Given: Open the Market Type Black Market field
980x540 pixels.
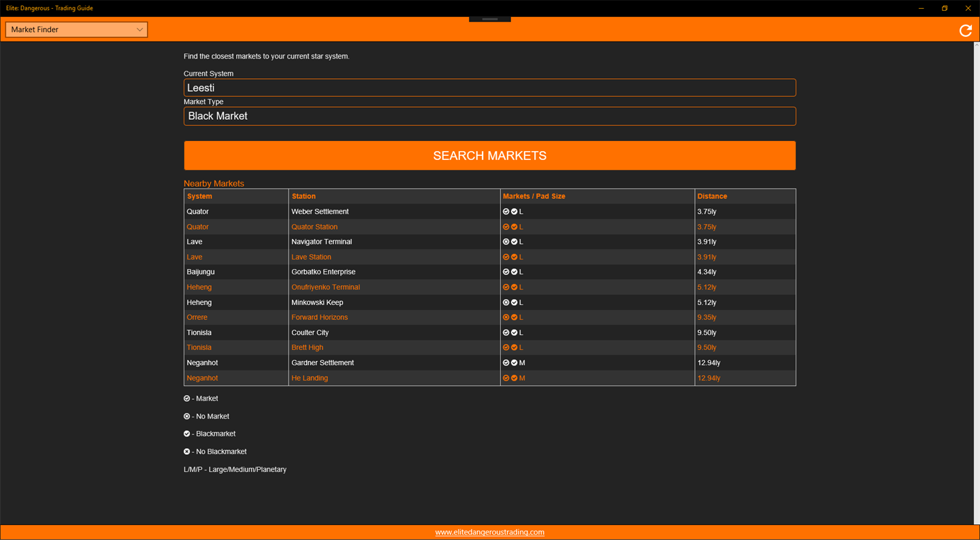Looking at the screenshot, I should click(x=489, y=116).
